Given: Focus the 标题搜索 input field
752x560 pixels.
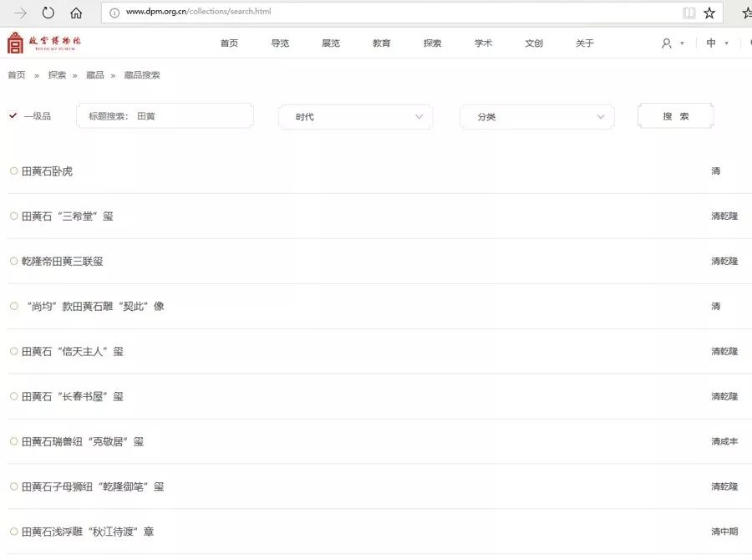Looking at the screenshot, I should point(165,115).
